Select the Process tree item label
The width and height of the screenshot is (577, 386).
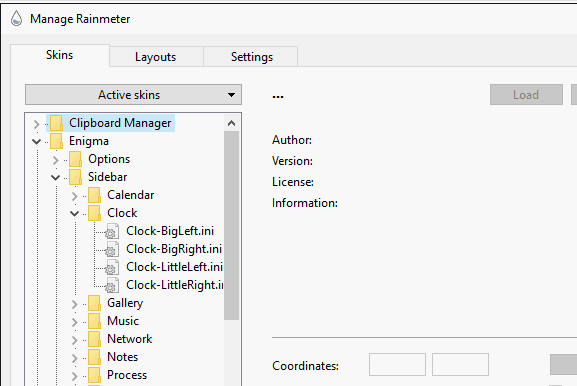tap(127, 375)
